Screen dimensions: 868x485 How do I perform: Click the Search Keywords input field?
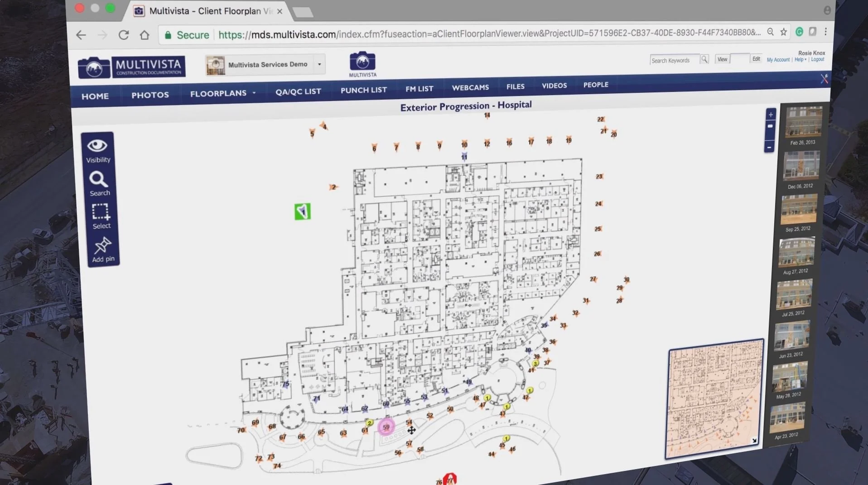click(x=675, y=60)
